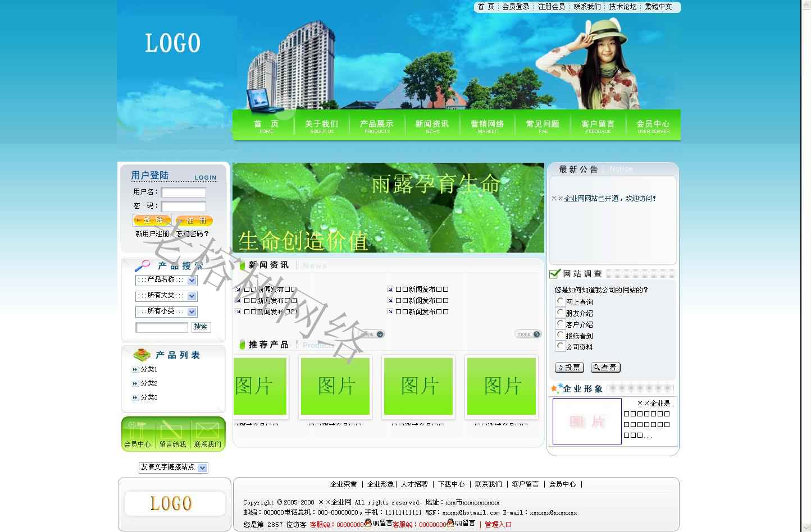The height and width of the screenshot is (532, 811).
Task: Open 新闻资讯 navigation menu item
Action: coord(432,126)
